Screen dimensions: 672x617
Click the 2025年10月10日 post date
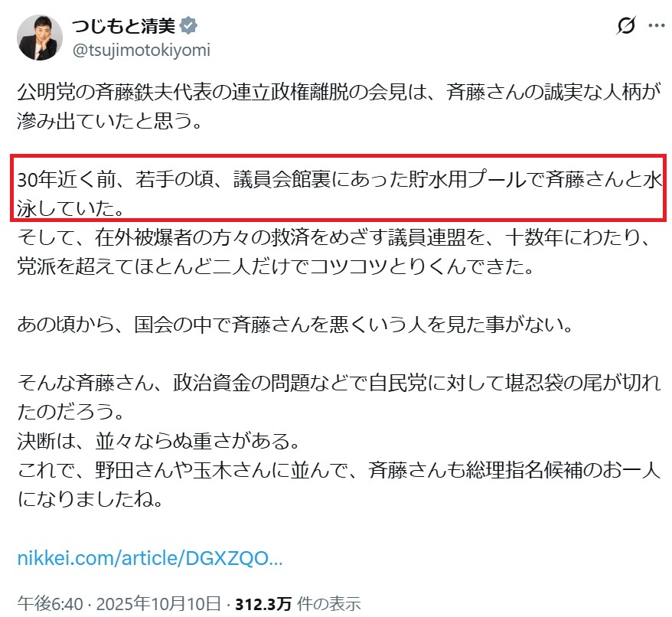(158, 604)
